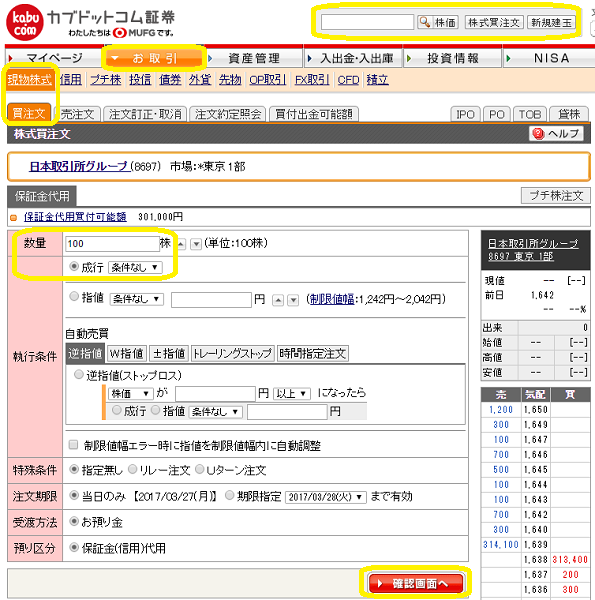Click the 株式買注文 header button
Viewport: 595px width, 600px height.
pyautogui.click(x=494, y=23)
